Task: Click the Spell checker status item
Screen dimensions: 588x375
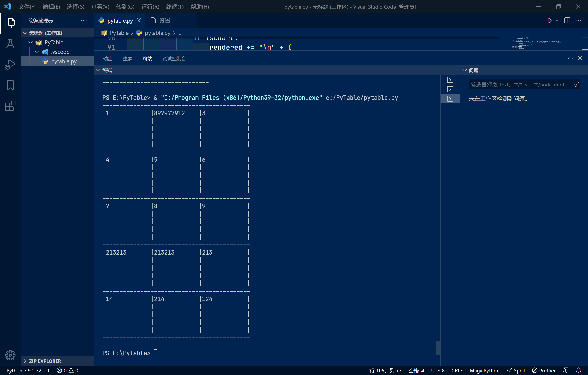Action: [x=516, y=370]
